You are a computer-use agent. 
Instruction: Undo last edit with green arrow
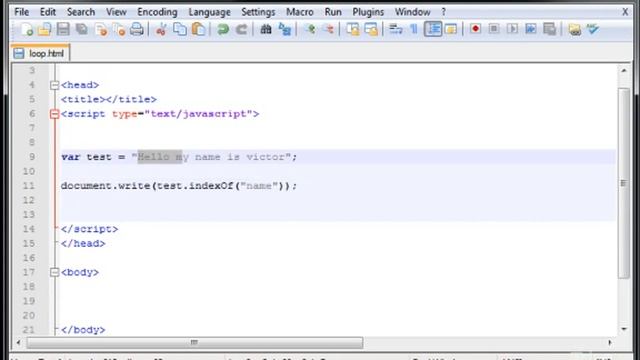[223, 29]
